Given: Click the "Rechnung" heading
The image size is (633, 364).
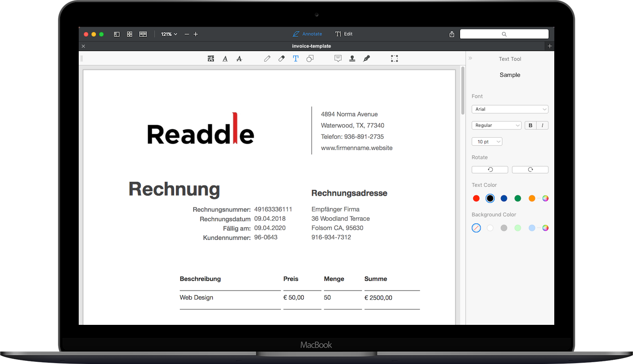Looking at the screenshot, I should pos(174,189).
